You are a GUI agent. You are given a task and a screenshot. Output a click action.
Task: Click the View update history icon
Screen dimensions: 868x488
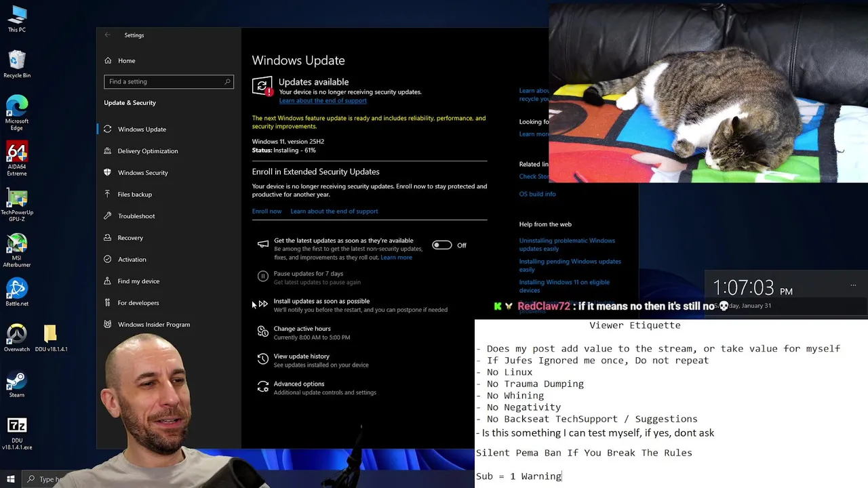263,359
